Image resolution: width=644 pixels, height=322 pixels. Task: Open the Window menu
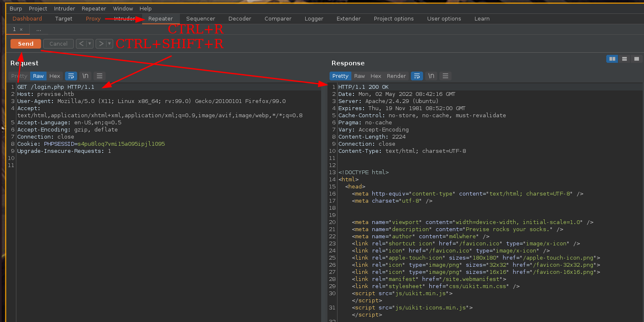(x=123, y=8)
